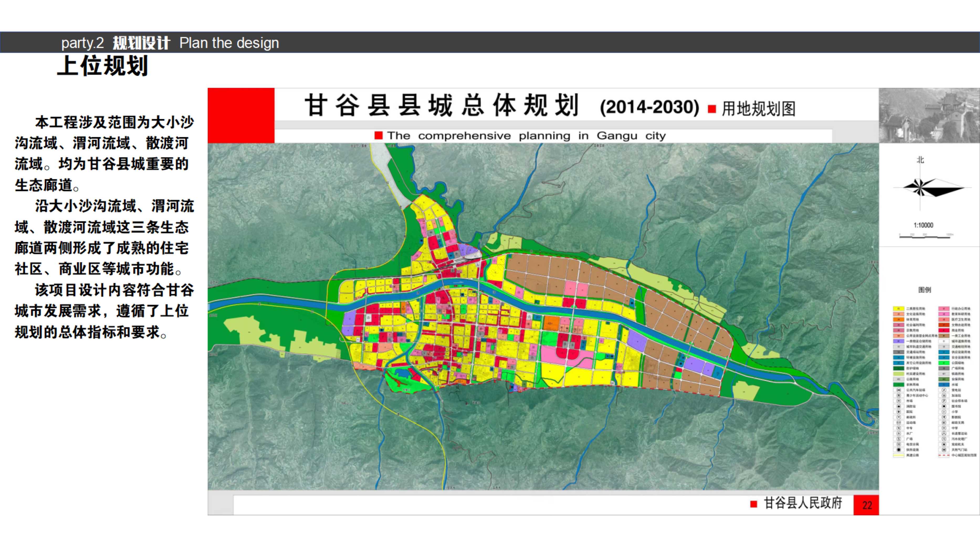Viewport: 980px width, 551px height.
Task: Click the purple 一类物流仓储用地 legend swatch
Action: click(899, 341)
